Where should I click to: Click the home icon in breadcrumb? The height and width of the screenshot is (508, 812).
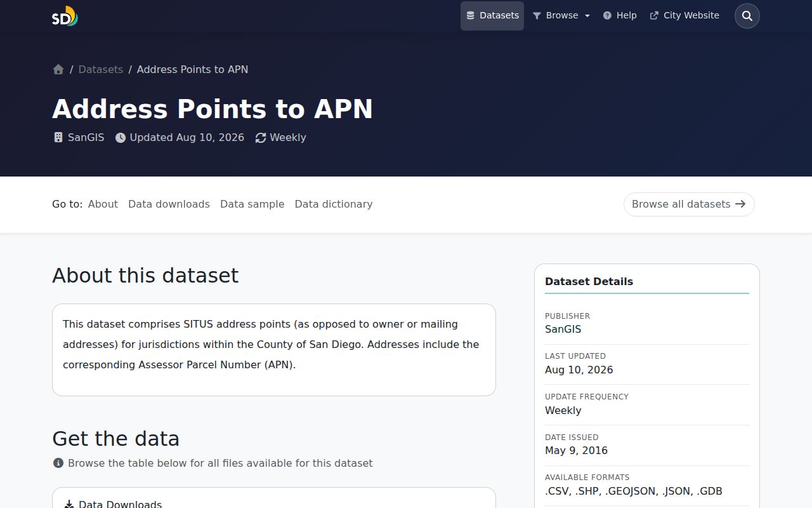(58, 69)
